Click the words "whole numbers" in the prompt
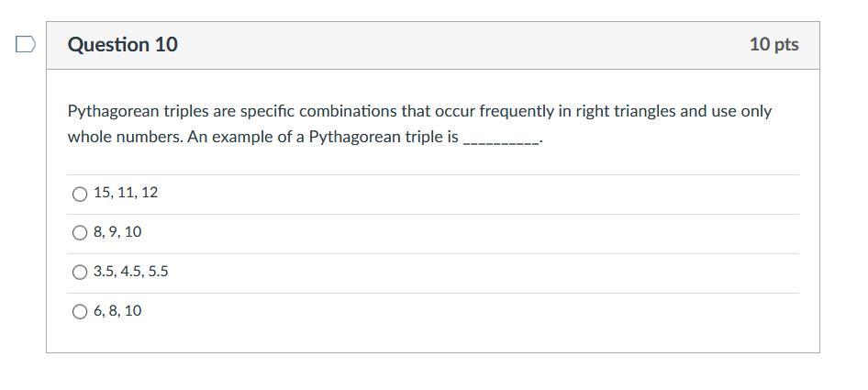 (x=123, y=138)
